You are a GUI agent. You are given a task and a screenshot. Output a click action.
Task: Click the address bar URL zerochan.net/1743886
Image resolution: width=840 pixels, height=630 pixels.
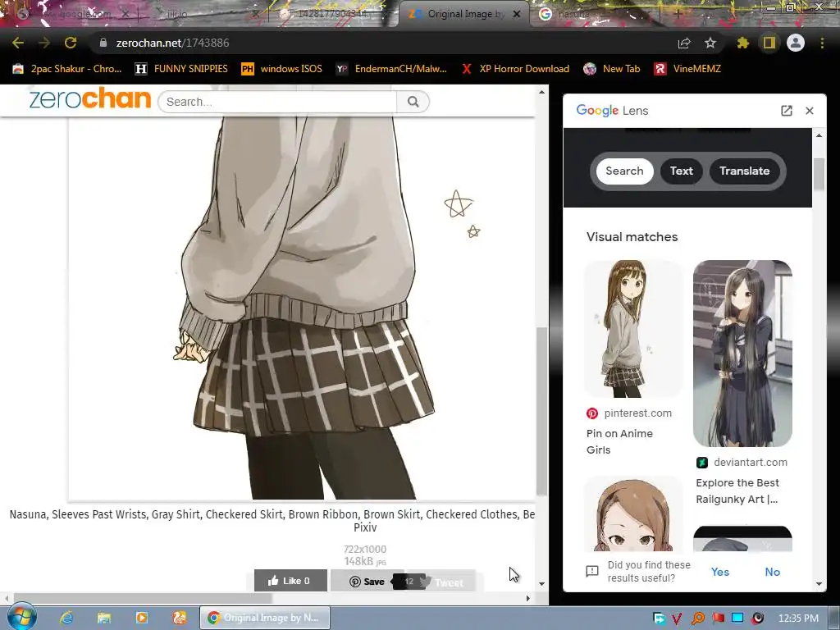(172, 43)
